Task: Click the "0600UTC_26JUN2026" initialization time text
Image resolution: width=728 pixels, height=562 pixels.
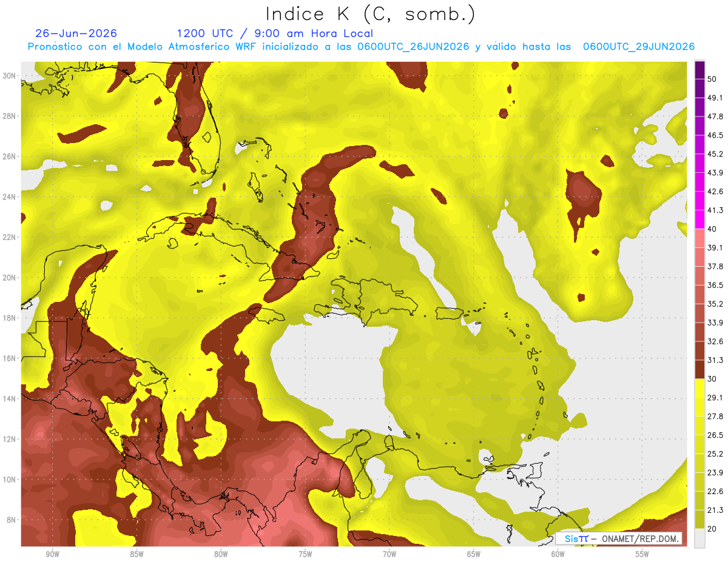Action: 413,47
